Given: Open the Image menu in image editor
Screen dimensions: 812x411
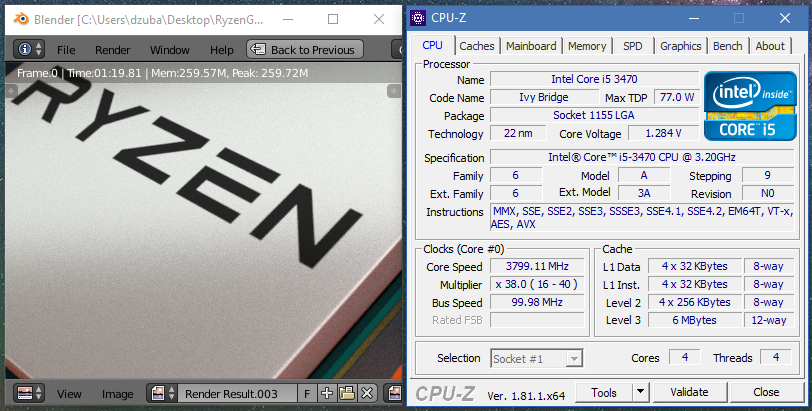Looking at the screenshot, I should tap(118, 393).
